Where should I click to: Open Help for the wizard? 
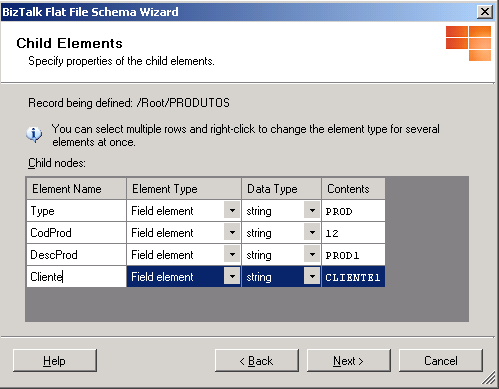pos(55,361)
